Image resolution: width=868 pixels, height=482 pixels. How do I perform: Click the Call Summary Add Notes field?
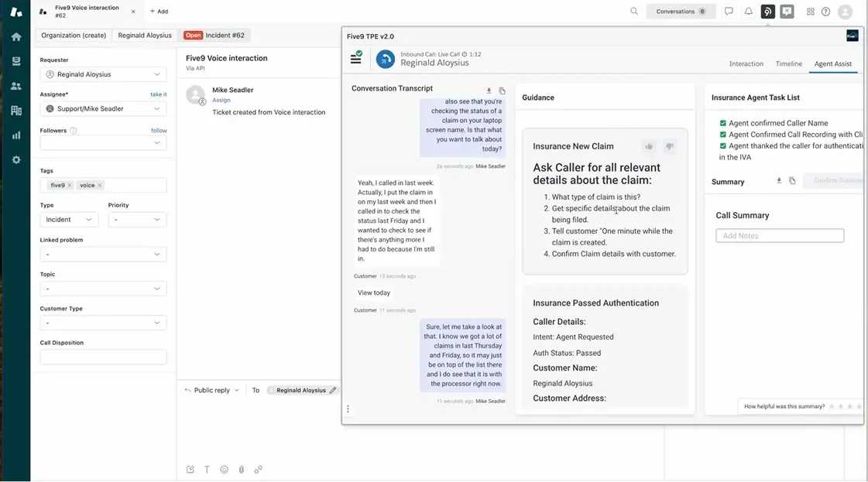click(779, 236)
